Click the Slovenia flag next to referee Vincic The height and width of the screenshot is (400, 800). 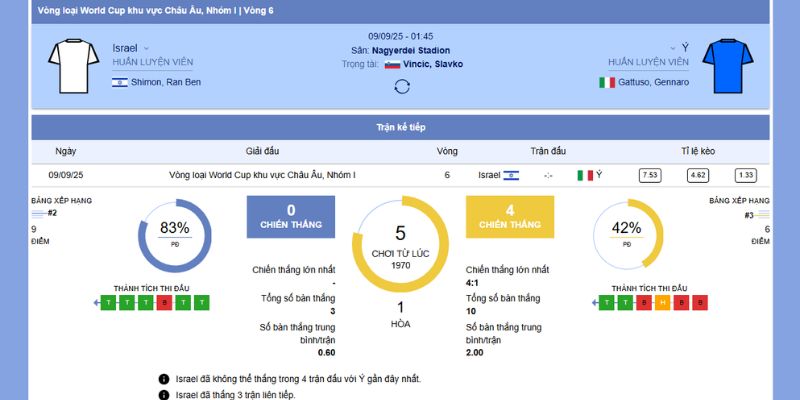[x=392, y=64]
